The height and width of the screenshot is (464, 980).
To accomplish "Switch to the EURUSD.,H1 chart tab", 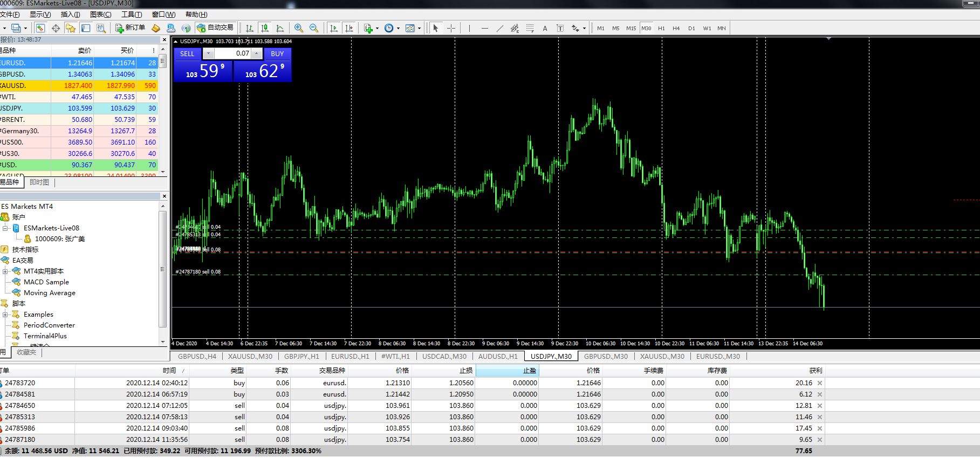I will [x=350, y=357].
